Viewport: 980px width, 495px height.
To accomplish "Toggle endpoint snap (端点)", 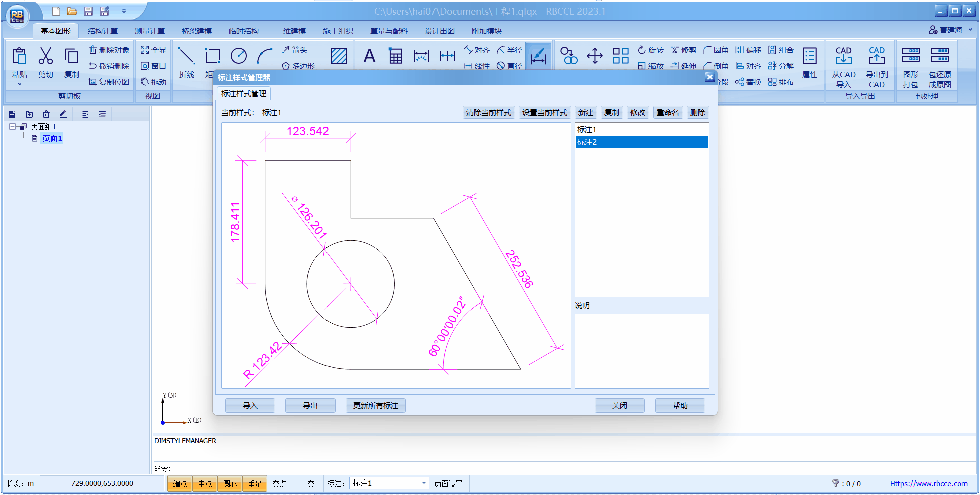I will (180, 484).
